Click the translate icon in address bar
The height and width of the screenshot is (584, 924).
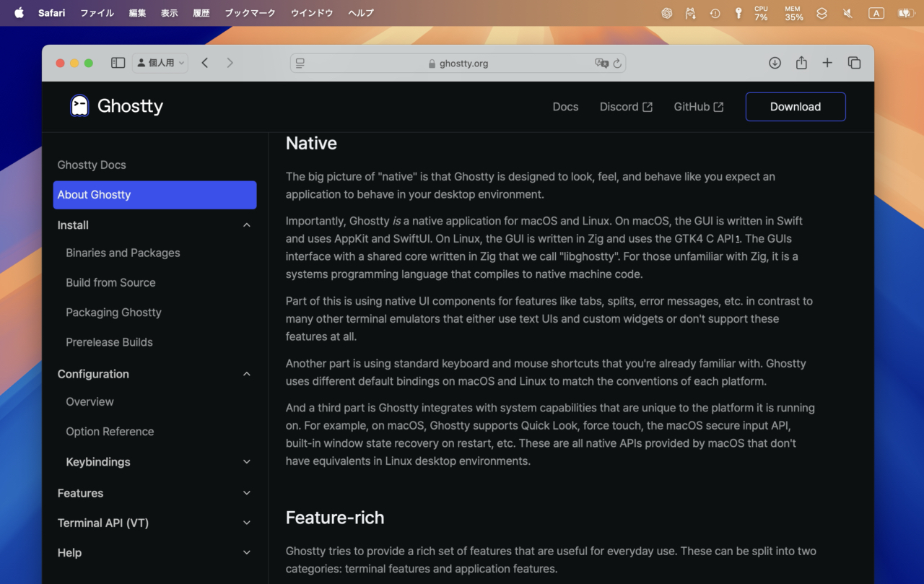601,64
